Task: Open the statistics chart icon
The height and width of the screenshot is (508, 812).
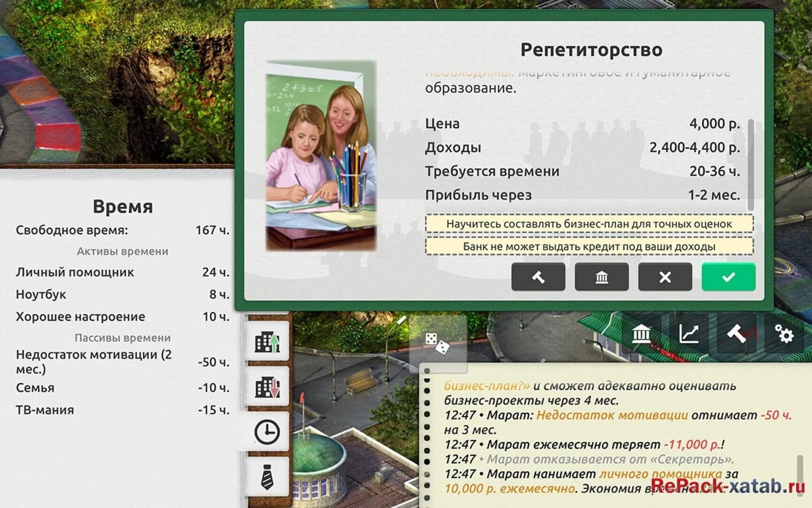Action: coord(687,334)
